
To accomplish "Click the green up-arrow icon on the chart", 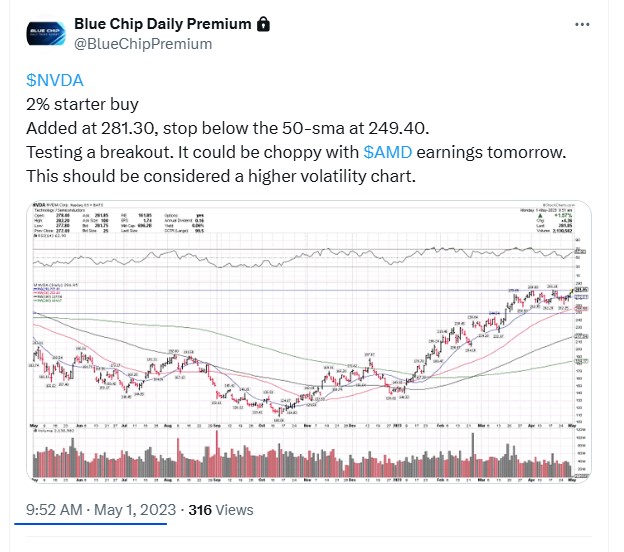I will (540, 216).
